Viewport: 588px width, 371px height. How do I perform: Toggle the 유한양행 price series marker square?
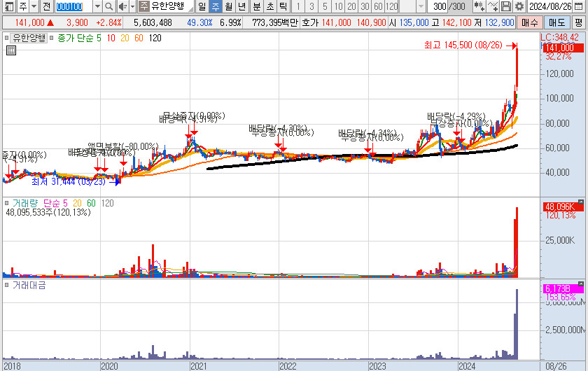pyautogui.click(x=7, y=38)
